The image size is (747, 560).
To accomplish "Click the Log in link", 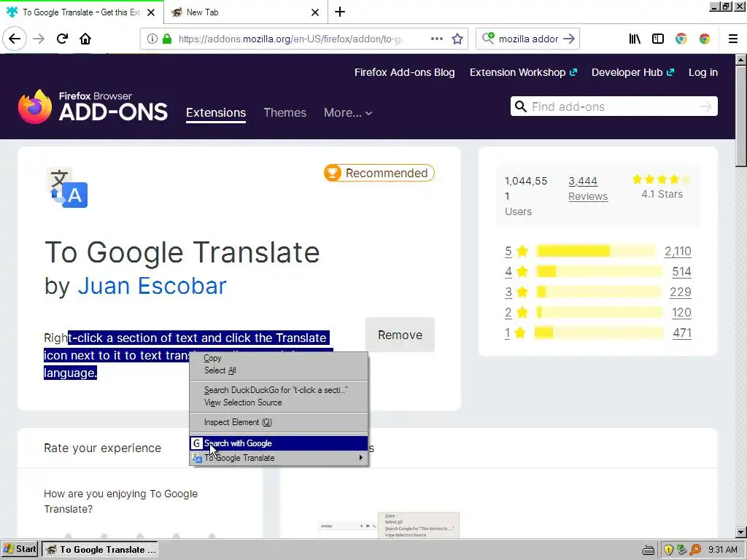I will click(703, 72).
